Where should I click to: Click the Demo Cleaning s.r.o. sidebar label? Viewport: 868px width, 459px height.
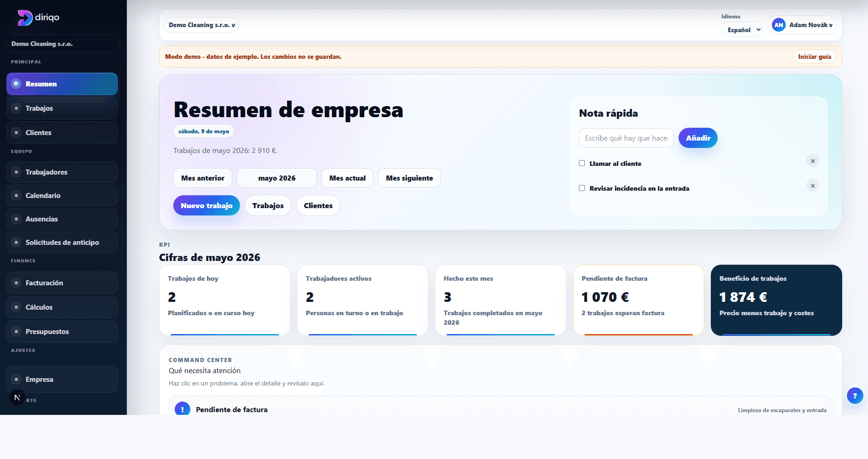(63, 44)
